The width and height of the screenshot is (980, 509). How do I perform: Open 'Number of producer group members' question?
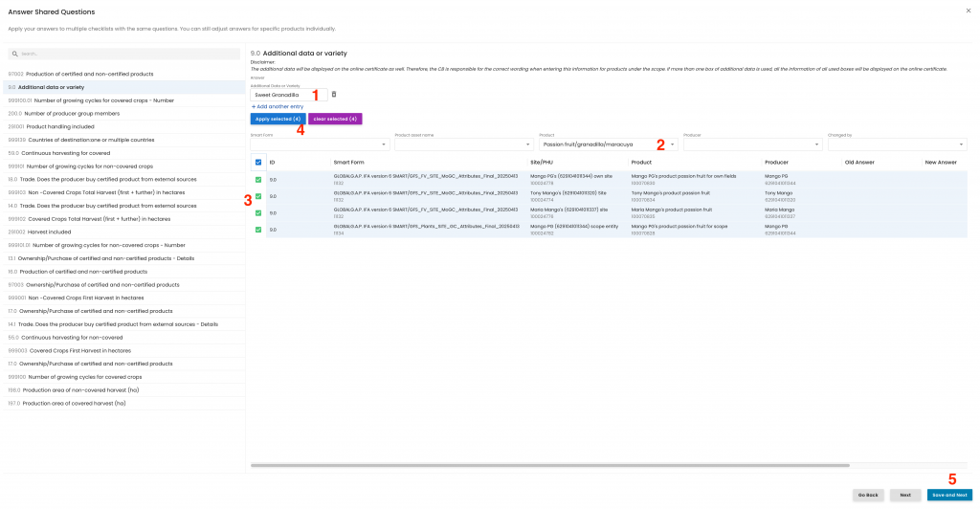69,113
